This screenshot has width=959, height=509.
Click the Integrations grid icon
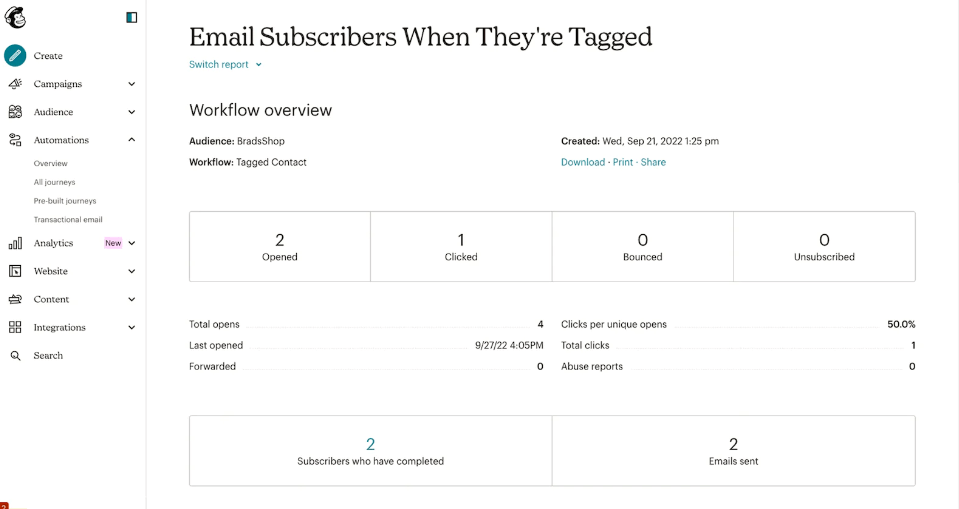coord(15,327)
